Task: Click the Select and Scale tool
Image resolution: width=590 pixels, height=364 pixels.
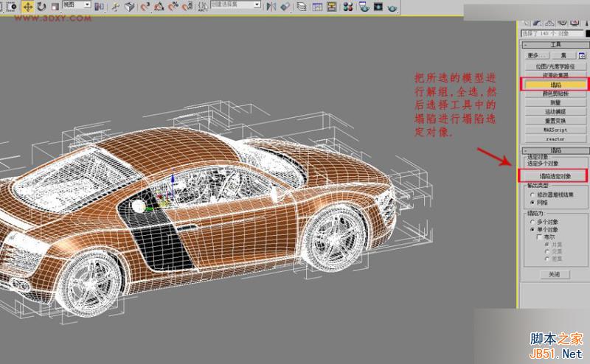Action: point(55,6)
